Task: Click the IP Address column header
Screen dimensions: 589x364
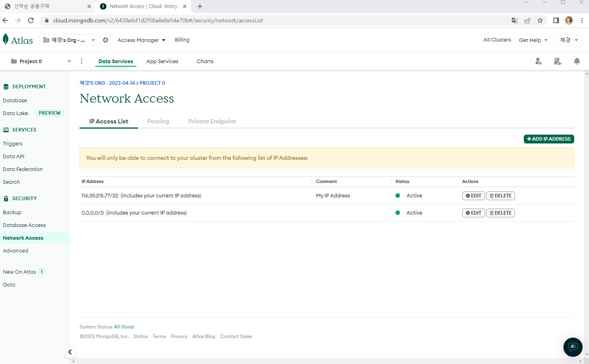Action: tap(92, 181)
